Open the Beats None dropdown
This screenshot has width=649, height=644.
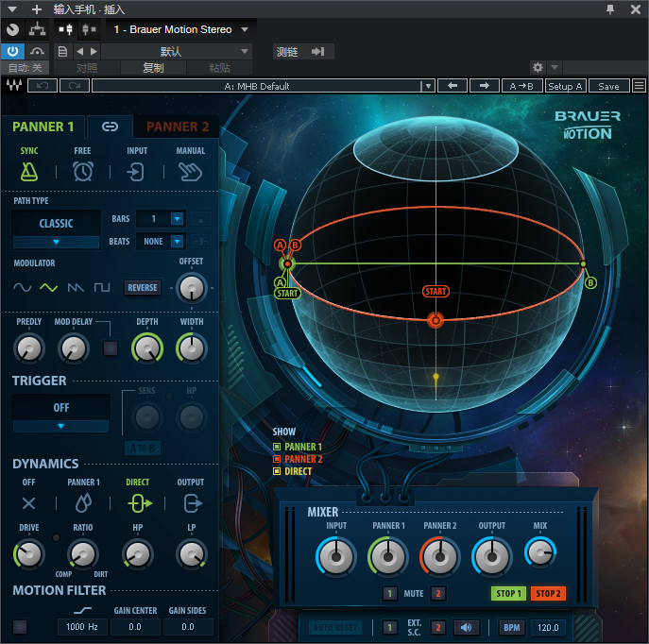pyautogui.click(x=178, y=241)
